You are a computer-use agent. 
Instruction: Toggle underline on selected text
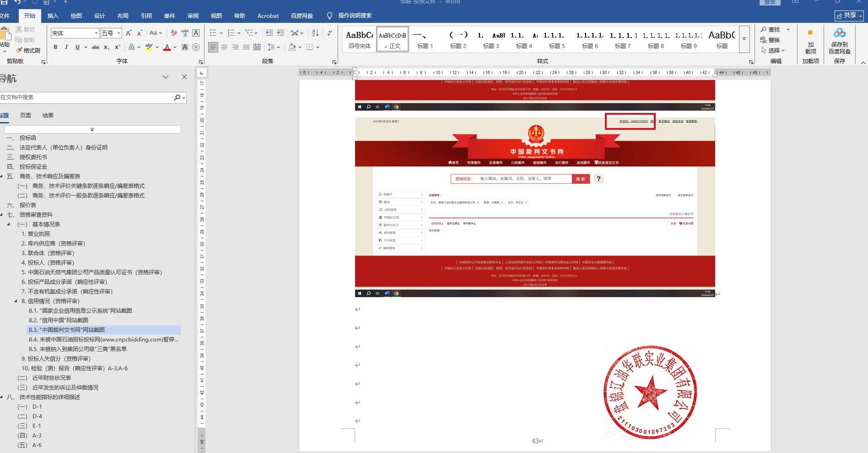pos(77,47)
